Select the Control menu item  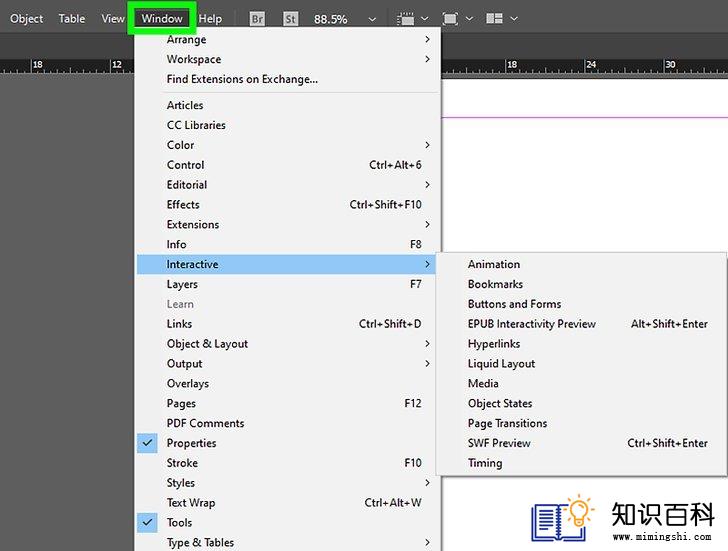point(286,165)
